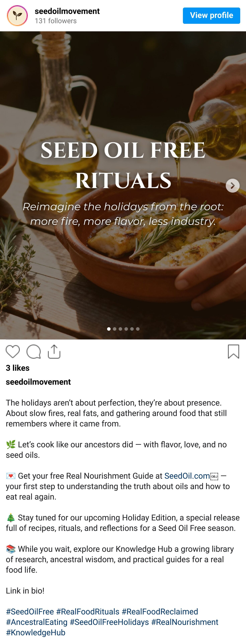Viewport: 246px width, 644px height.
Task: Advance carousel with the next arrow
Action: 232,185
